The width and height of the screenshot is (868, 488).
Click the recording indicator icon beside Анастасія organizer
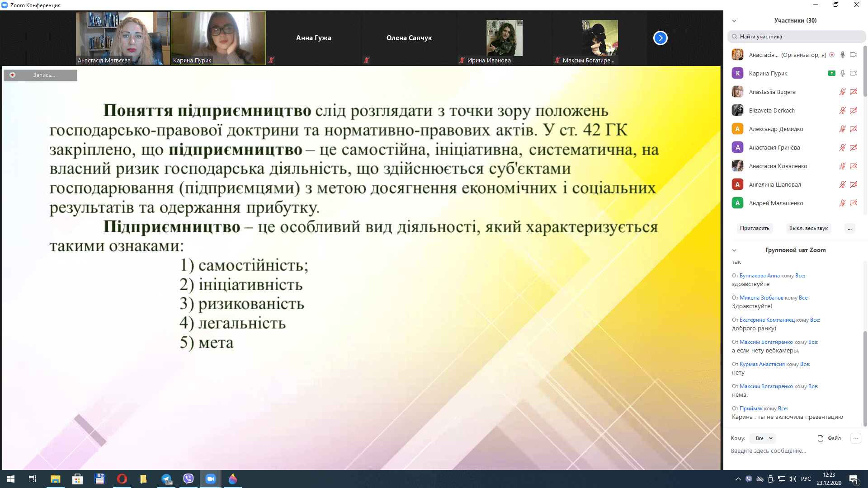(x=832, y=55)
